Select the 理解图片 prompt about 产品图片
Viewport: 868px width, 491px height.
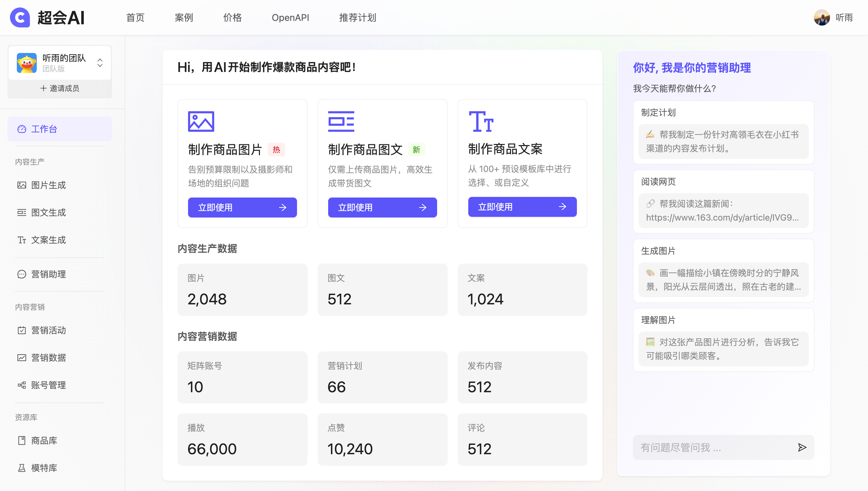click(724, 349)
